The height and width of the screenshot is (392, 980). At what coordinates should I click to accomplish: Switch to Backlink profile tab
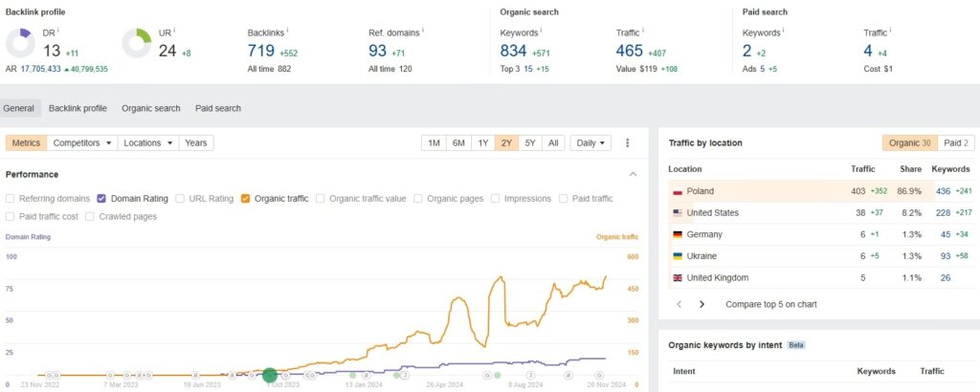(x=78, y=108)
